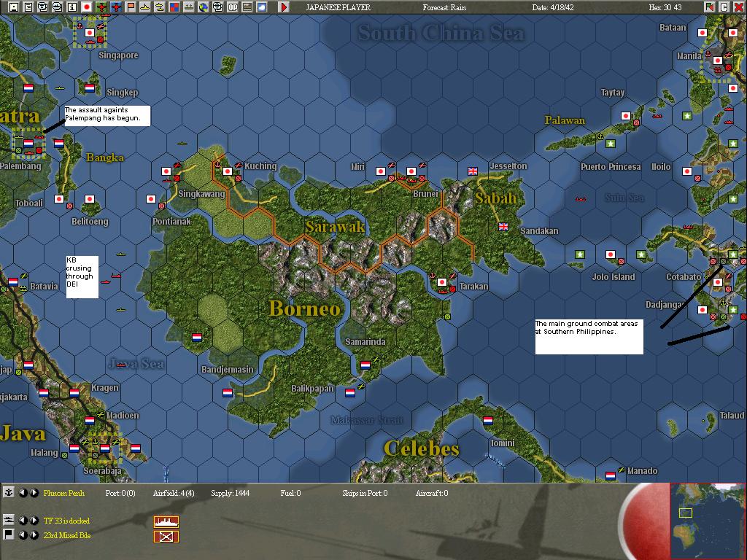The height and width of the screenshot is (560, 747).
Task: Click the 'Forecast: Rain' status text
Action: pos(444,7)
